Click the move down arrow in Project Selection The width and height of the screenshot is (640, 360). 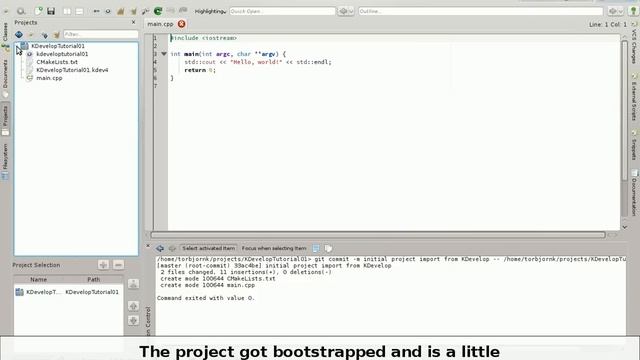coord(133,321)
